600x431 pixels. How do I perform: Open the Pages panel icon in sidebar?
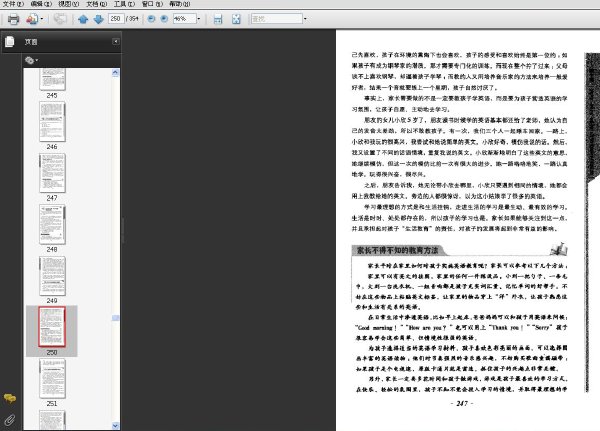pyautogui.click(x=10, y=41)
